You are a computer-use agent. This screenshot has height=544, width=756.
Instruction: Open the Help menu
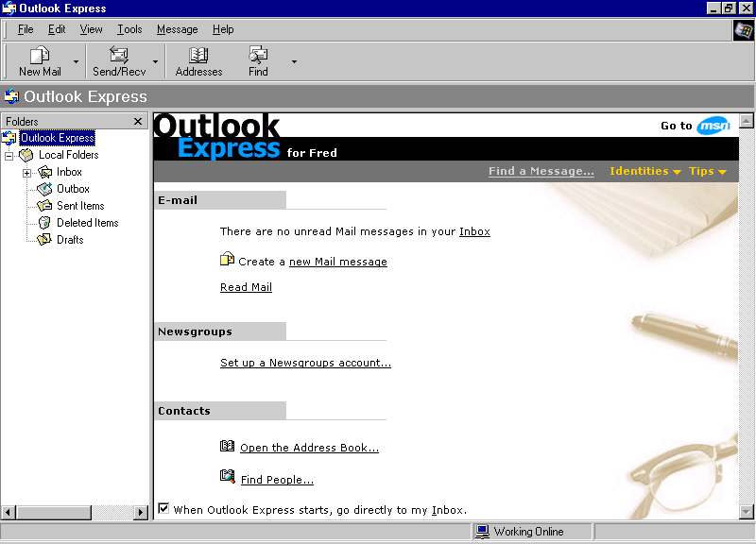223,29
